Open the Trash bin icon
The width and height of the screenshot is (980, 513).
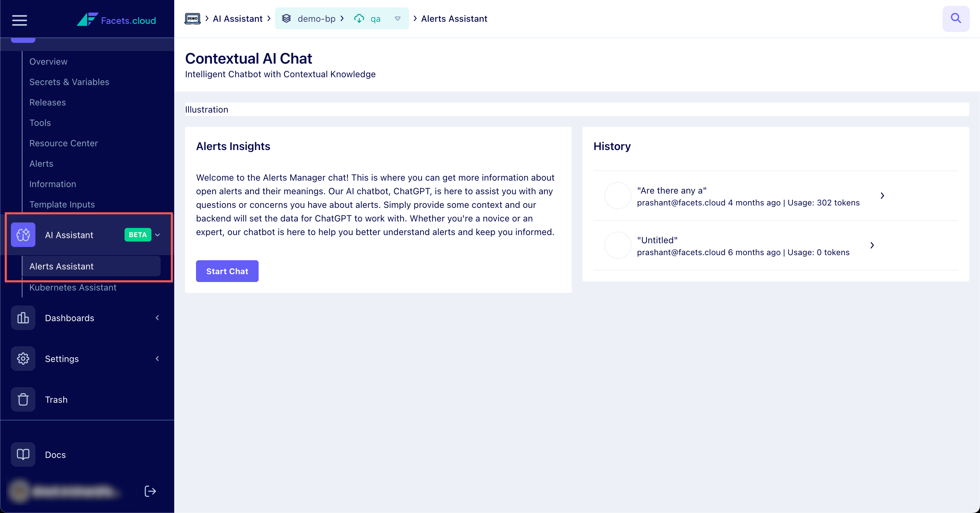click(x=23, y=399)
